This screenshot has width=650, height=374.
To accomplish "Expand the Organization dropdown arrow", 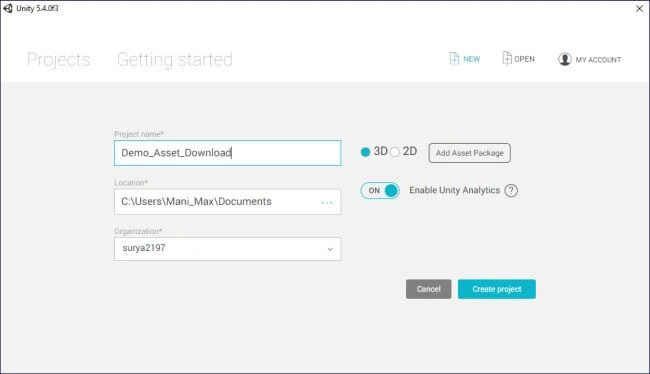I will tap(330, 249).
